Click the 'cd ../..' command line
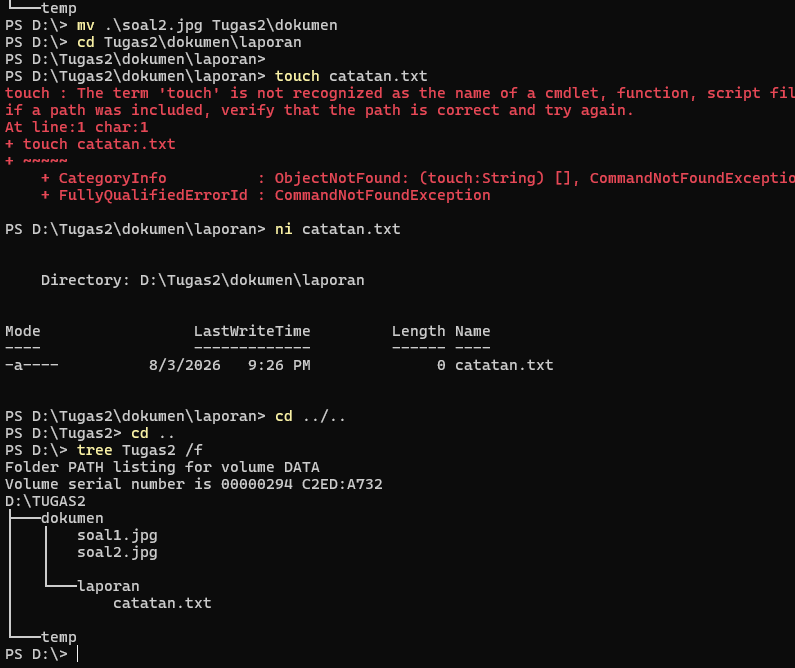The width and height of the screenshot is (795, 668). (x=310, y=416)
